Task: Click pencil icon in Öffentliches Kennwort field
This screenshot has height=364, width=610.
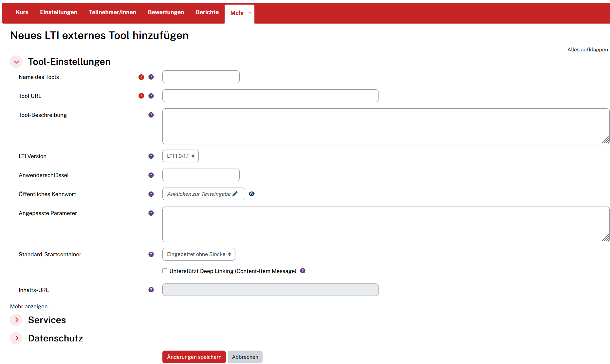Action: click(235, 194)
